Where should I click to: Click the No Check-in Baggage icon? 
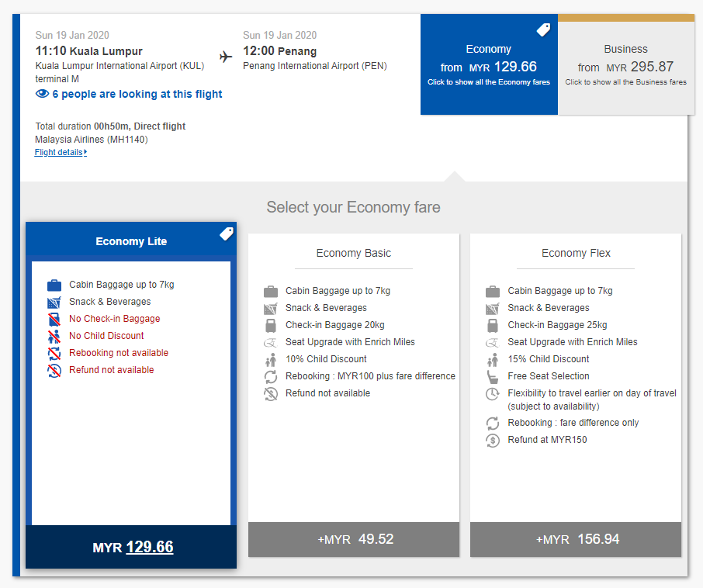(54, 319)
